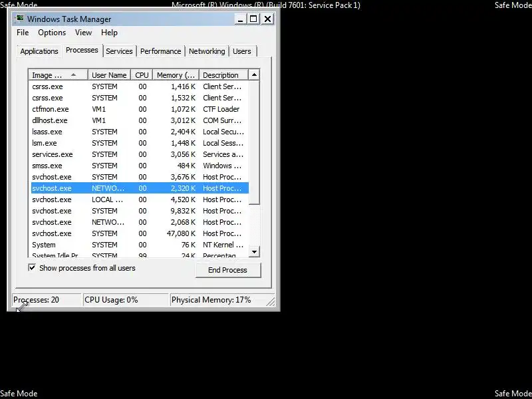532x399 pixels.
Task: Select the ctfmon.exe process row
Action: [140, 109]
